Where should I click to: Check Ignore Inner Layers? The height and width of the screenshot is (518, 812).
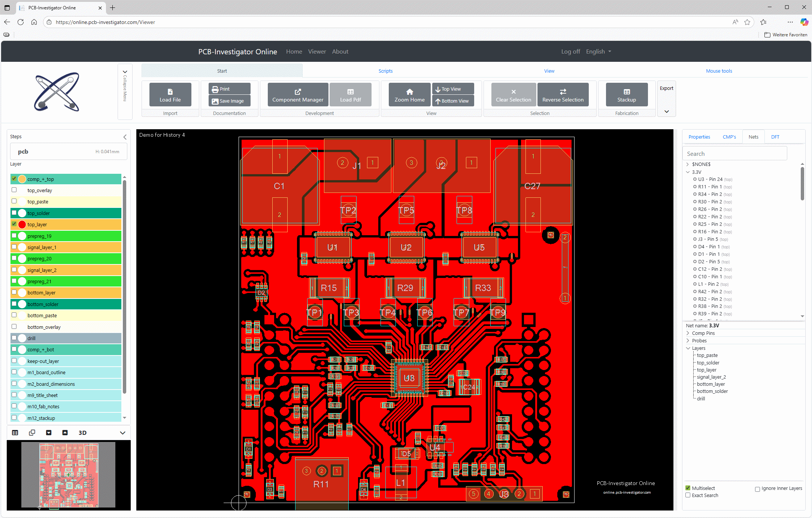757,488
